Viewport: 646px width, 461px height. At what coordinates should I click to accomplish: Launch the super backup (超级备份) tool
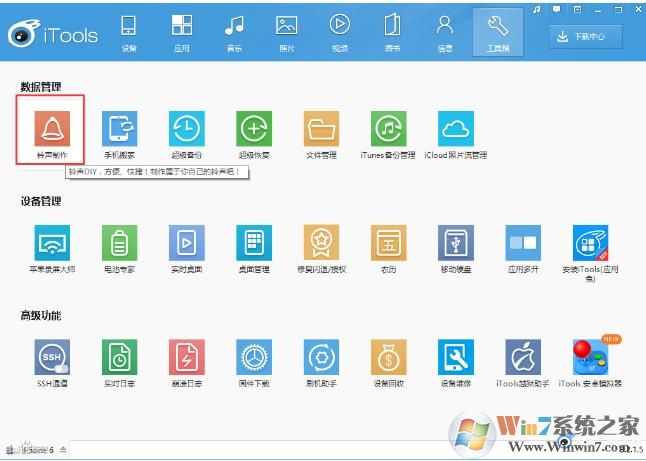pyautogui.click(x=187, y=129)
